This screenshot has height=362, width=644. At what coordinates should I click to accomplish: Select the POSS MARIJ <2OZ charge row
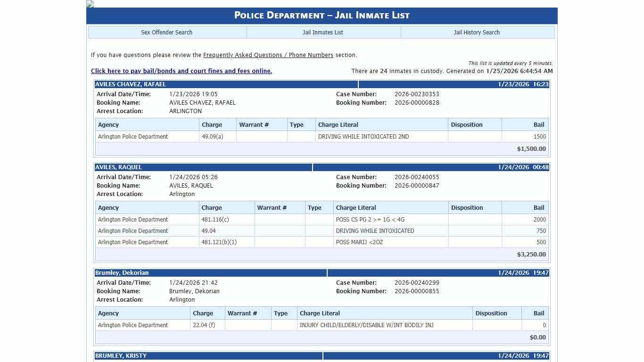pyautogui.click(x=359, y=242)
